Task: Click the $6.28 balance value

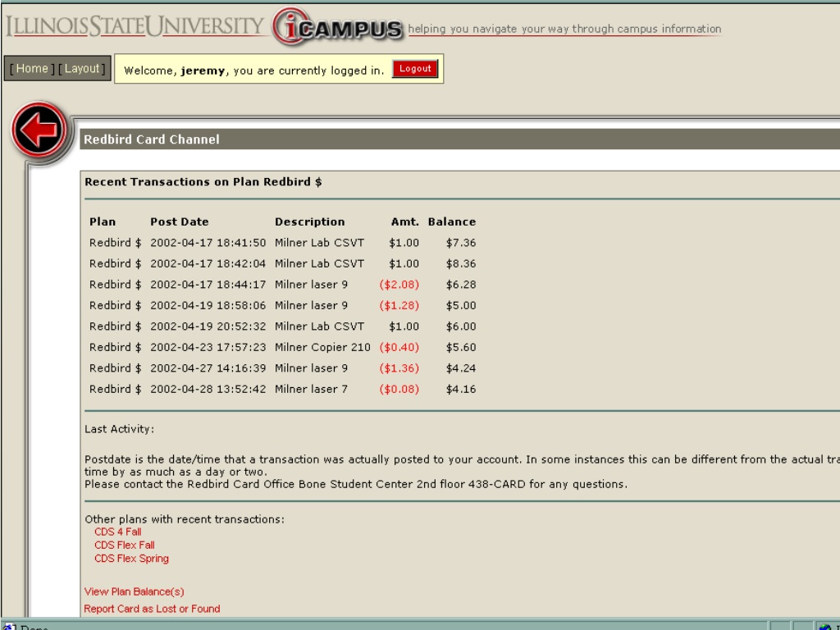Action: (461, 285)
